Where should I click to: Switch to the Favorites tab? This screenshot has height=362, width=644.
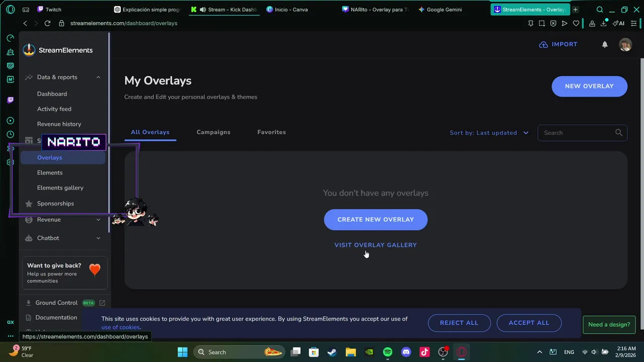(x=272, y=132)
